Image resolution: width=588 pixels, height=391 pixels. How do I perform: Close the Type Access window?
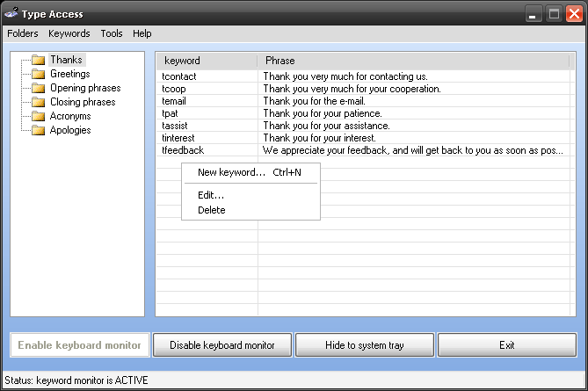click(574, 14)
